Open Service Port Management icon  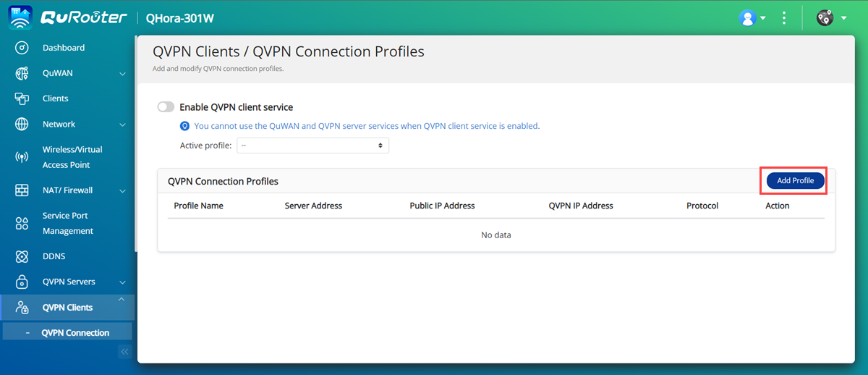[22, 223]
